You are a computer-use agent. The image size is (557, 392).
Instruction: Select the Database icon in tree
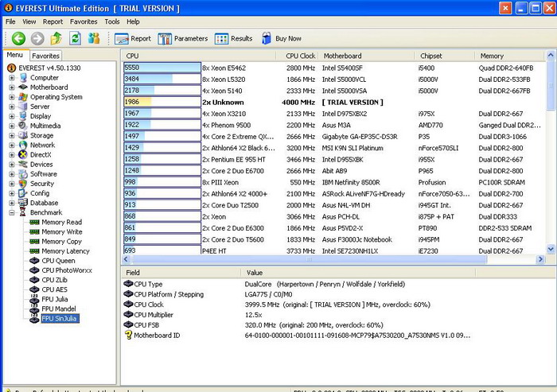click(x=23, y=203)
